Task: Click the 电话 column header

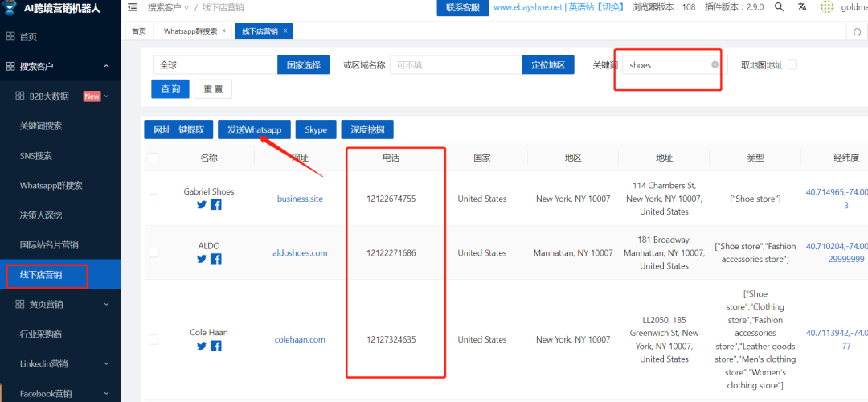Action: [391, 158]
